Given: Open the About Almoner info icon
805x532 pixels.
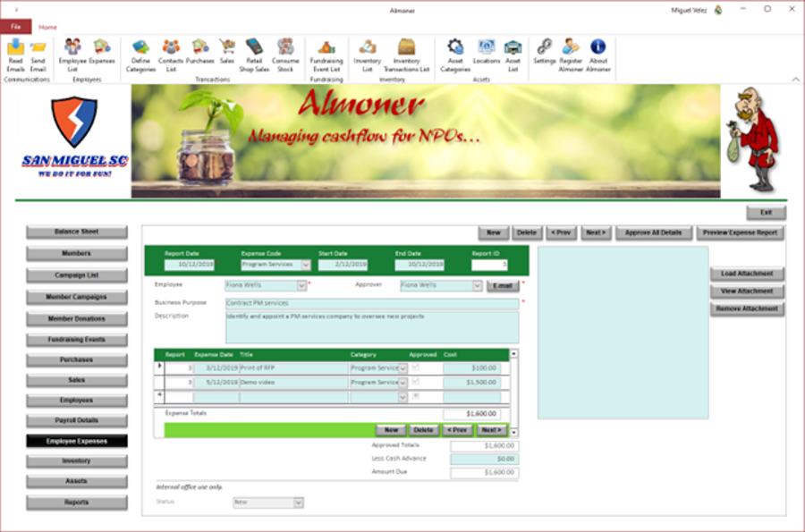Looking at the screenshot, I should 598,55.
